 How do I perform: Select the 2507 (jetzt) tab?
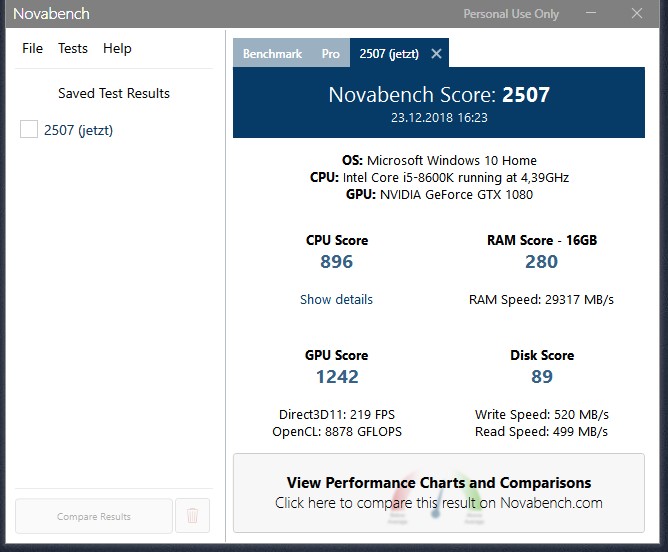[x=390, y=54]
